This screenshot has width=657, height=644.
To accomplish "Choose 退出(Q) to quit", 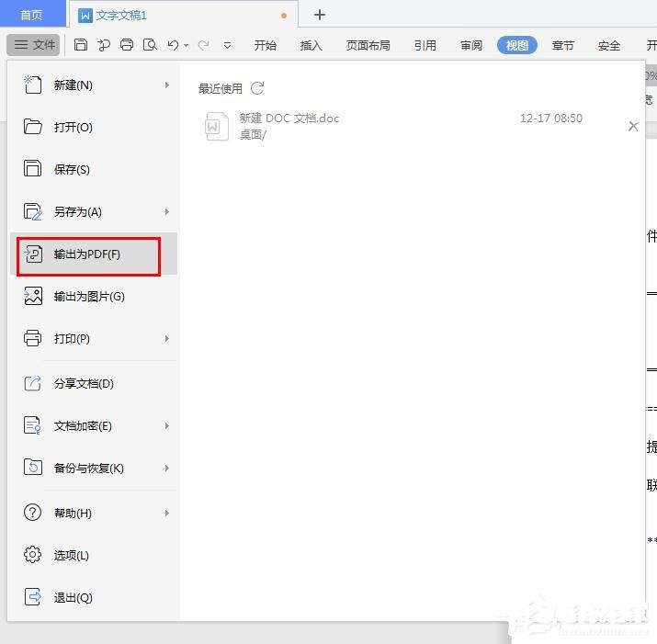I will click(x=94, y=597).
